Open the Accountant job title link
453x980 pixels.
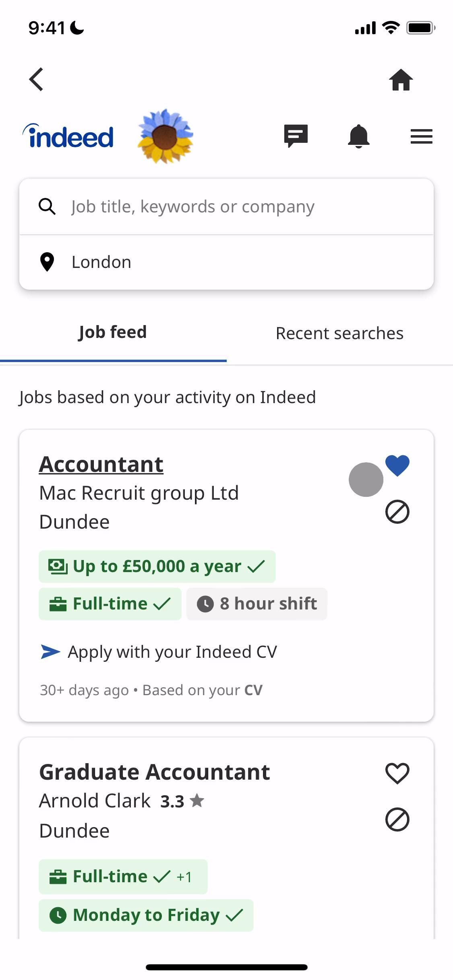[101, 465]
